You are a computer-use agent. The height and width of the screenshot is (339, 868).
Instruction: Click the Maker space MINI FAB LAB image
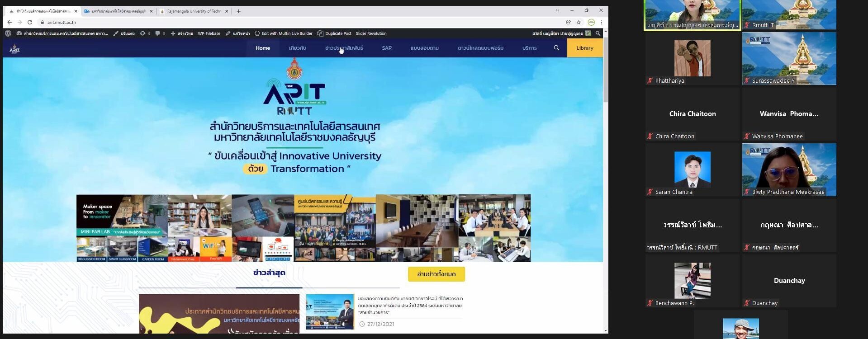click(x=122, y=216)
